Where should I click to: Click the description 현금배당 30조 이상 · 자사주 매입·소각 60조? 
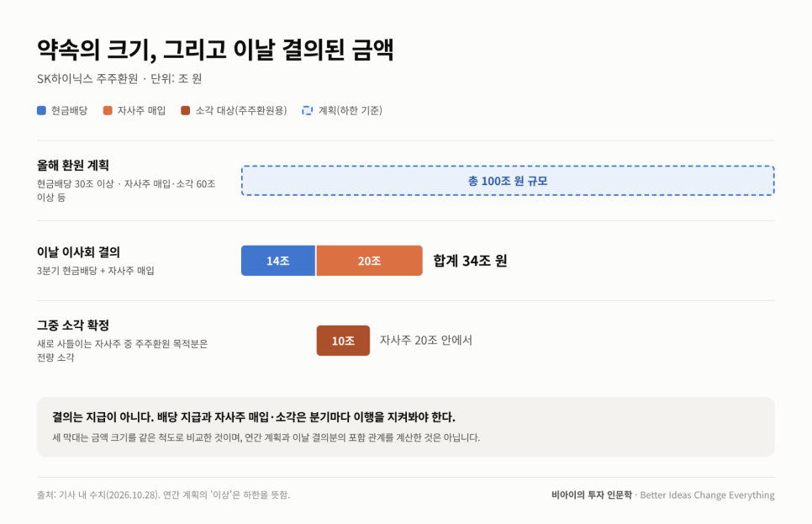pos(126,184)
